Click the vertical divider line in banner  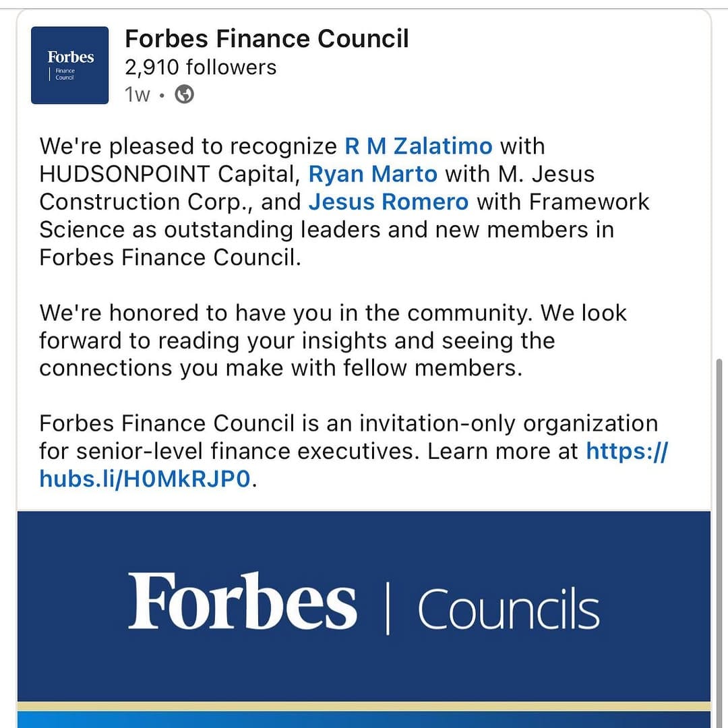[x=388, y=609]
